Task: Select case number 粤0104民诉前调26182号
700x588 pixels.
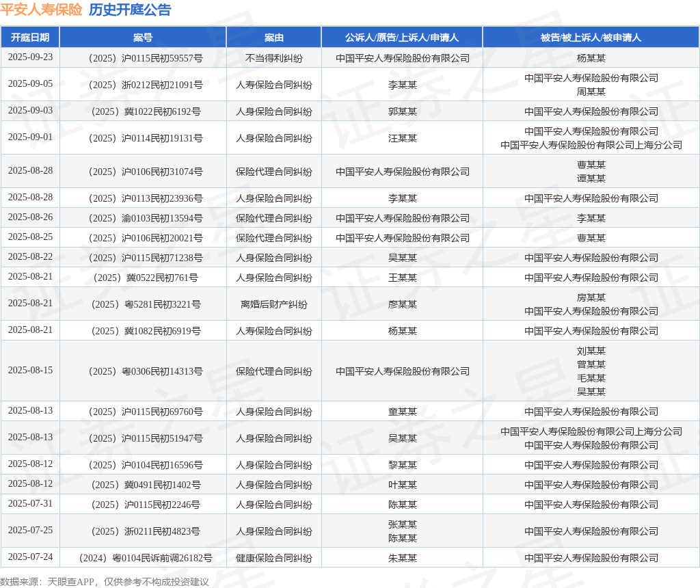Action: click(x=146, y=558)
